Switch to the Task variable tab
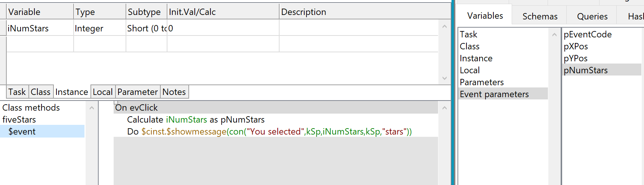Image resolution: width=644 pixels, height=185 pixels. point(17,92)
